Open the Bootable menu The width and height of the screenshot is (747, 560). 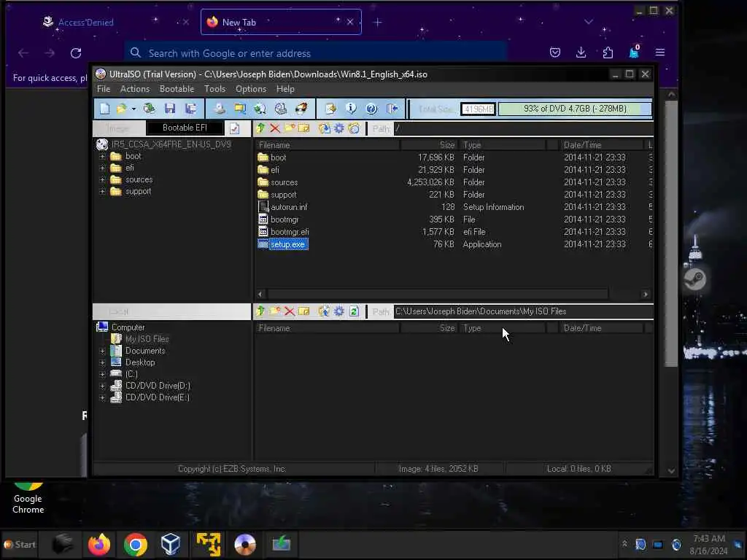tap(177, 89)
